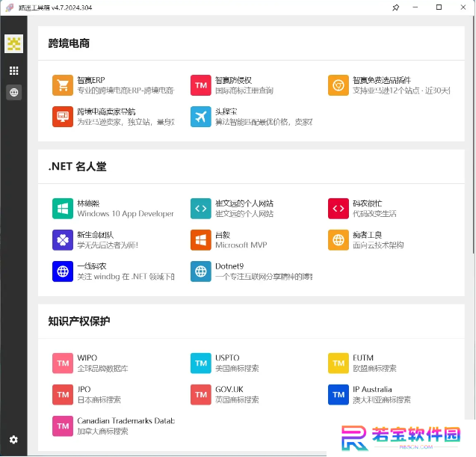Open the 智赢ERP shopping cart icon
476x457 pixels.
(63, 85)
